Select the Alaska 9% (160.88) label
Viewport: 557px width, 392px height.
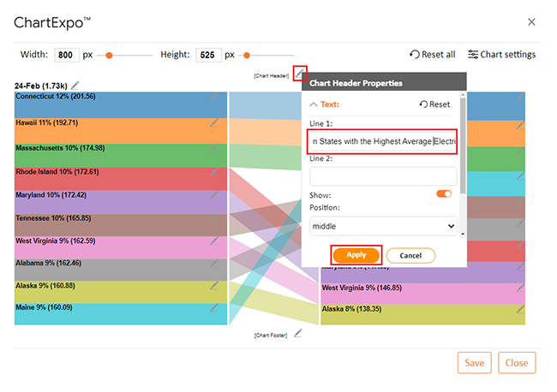point(45,286)
